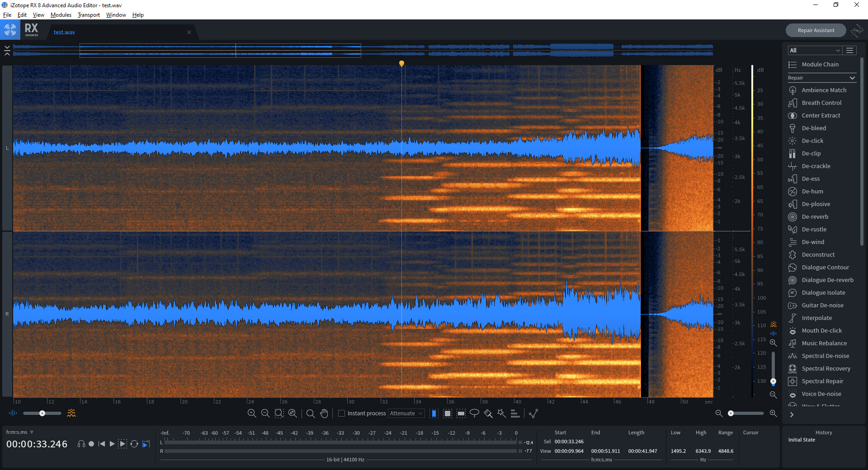Open the Spectral Repair module
The height and width of the screenshot is (470, 868).
(822, 381)
